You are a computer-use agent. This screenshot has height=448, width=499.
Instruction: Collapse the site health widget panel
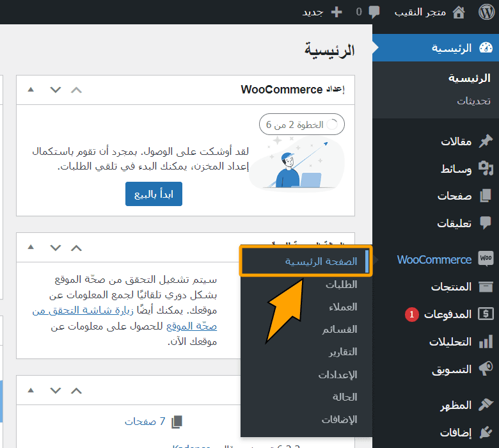(x=31, y=247)
